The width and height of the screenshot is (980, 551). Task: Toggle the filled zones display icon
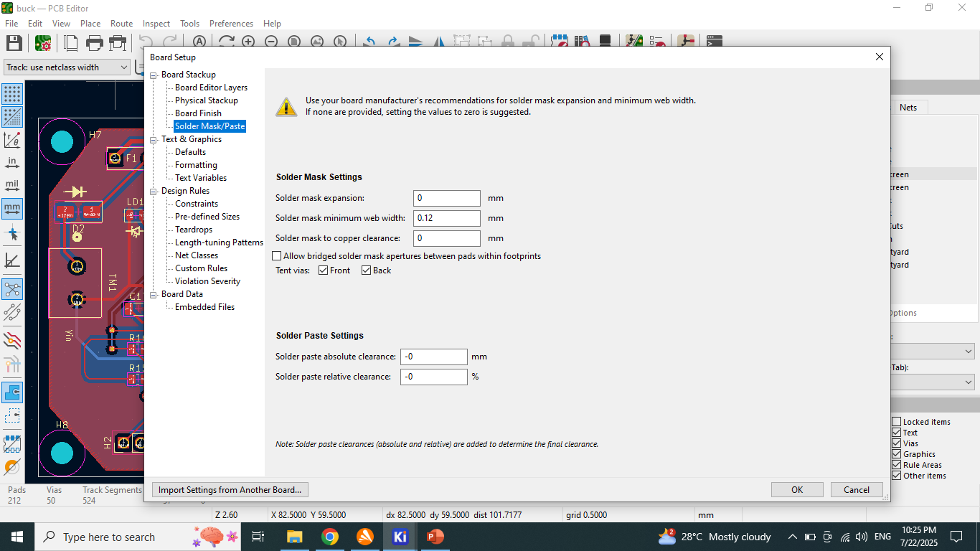12,392
